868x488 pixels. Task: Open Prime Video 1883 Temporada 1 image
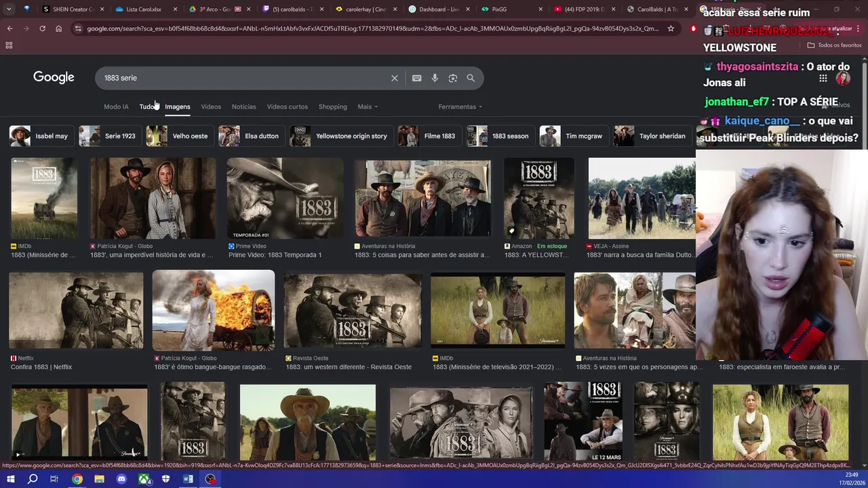285,198
